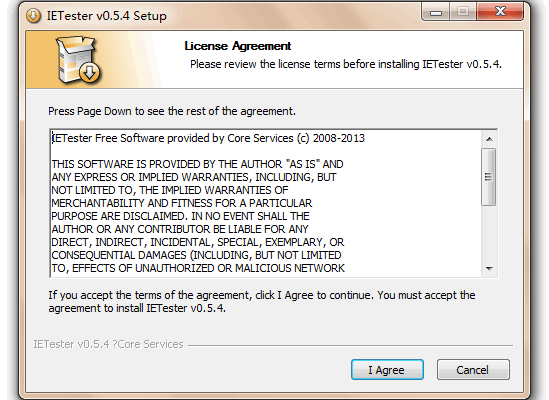
Task: Click the license text scrollbar thumb
Action: click(488, 177)
